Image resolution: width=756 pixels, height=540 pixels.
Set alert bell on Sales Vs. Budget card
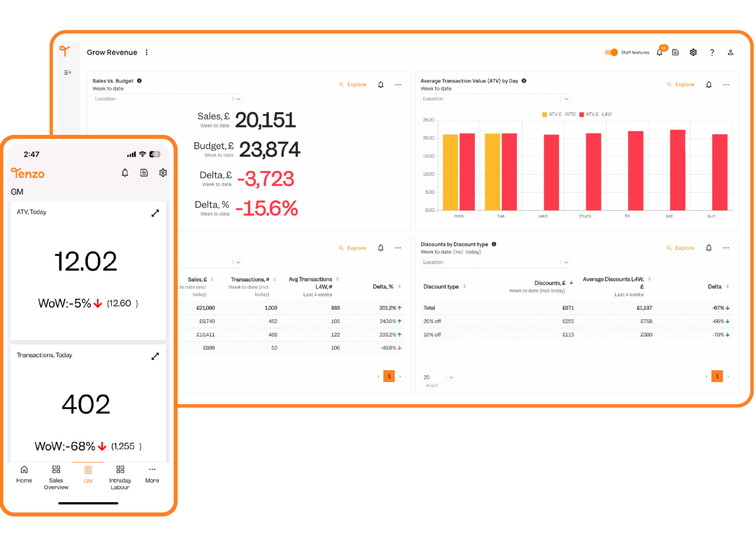[381, 85]
